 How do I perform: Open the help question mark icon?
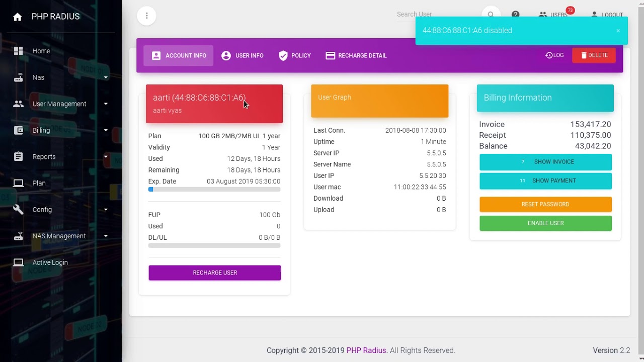point(516,15)
